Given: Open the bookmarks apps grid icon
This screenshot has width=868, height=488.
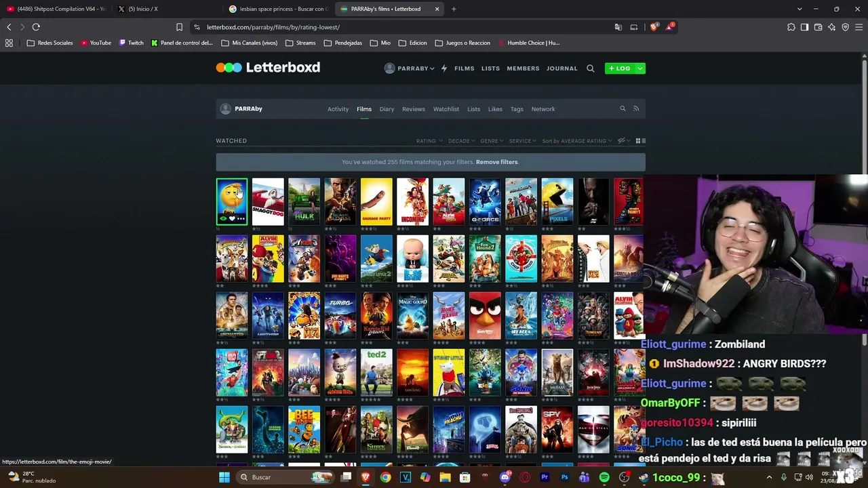Looking at the screenshot, I should click(9, 43).
